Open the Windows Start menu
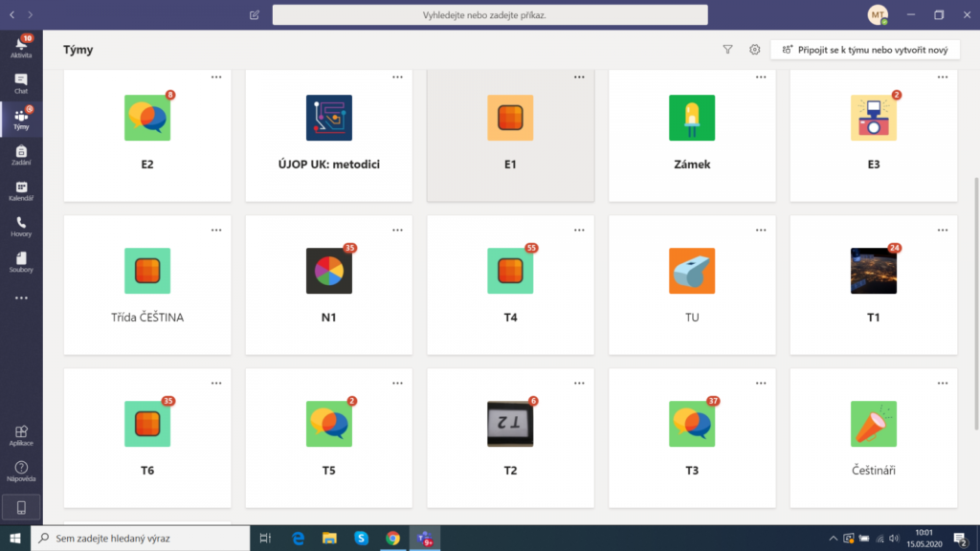Screen dimensions: 980x551 pyautogui.click(x=15, y=538)
